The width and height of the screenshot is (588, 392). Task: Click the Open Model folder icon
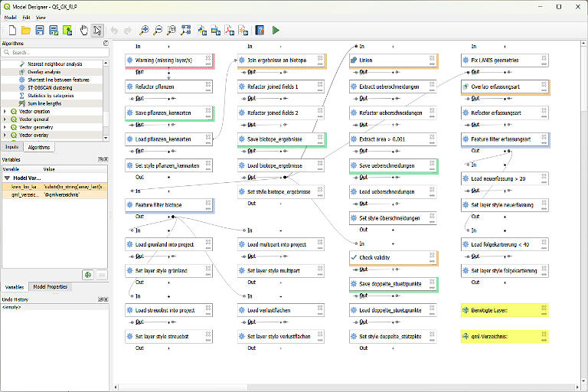tap(25, 31)
